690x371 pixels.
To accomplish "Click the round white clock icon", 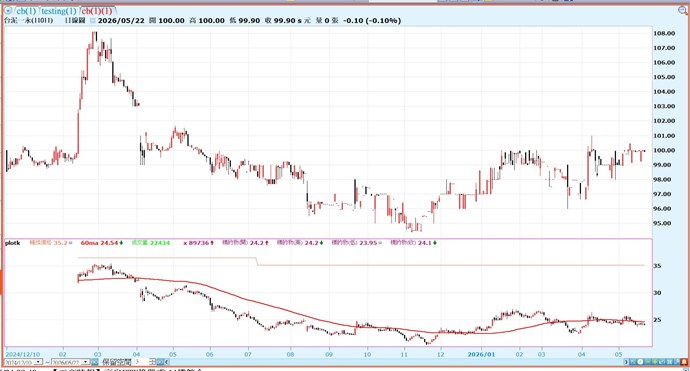I will click(640, 362).
